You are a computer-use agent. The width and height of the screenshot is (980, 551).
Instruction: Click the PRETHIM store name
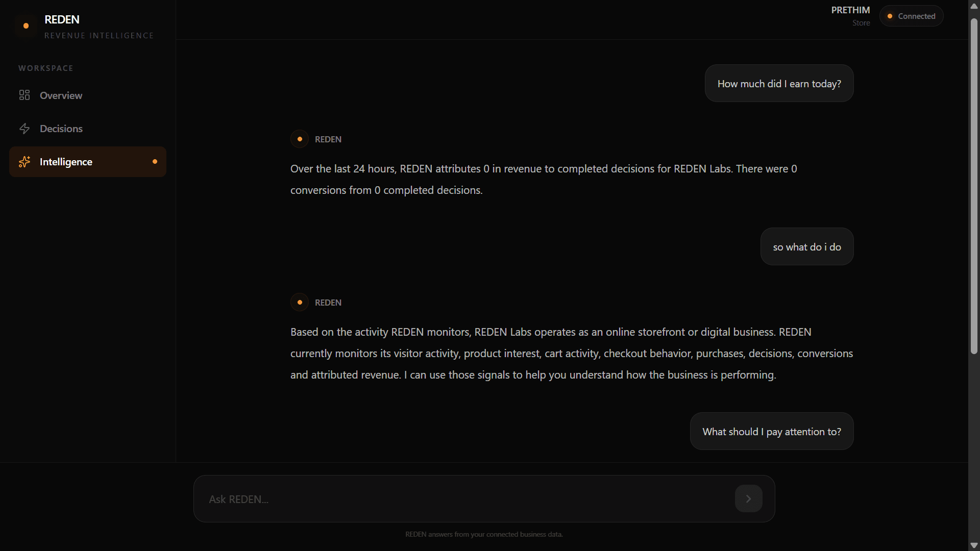850,10
